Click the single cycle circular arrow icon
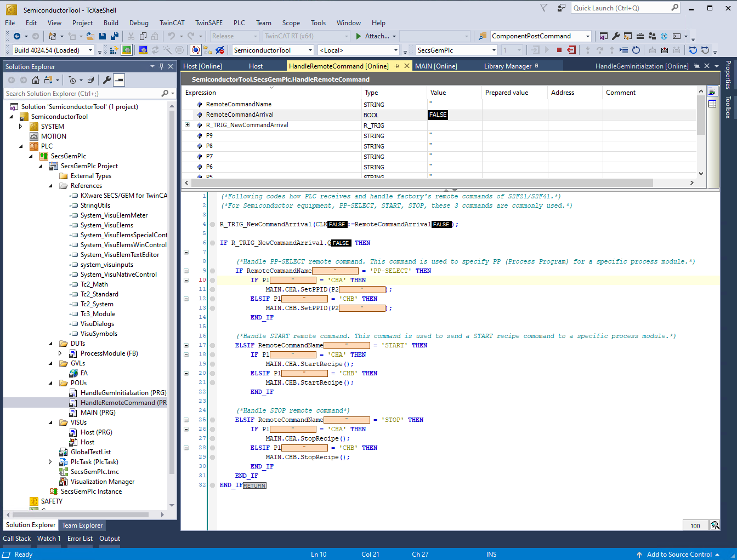The image size is (737, 560). [636, 50]
